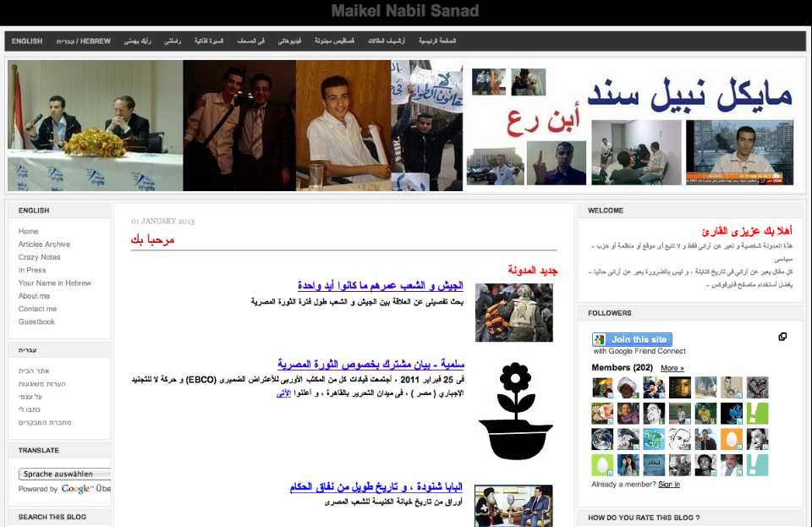Screen dimensions: 812x527
Task: Open the 'Guestbook' sidebar link
Action: 36,321
